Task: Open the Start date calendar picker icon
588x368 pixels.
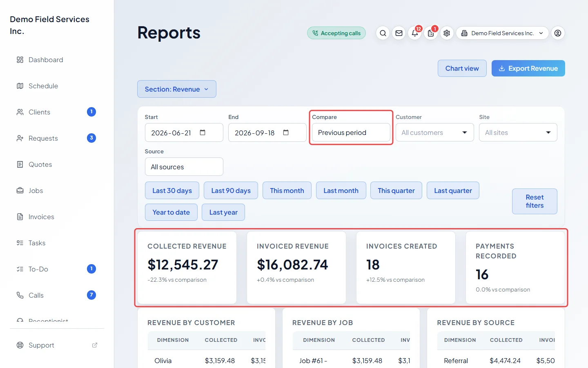Action: point(203,132)
